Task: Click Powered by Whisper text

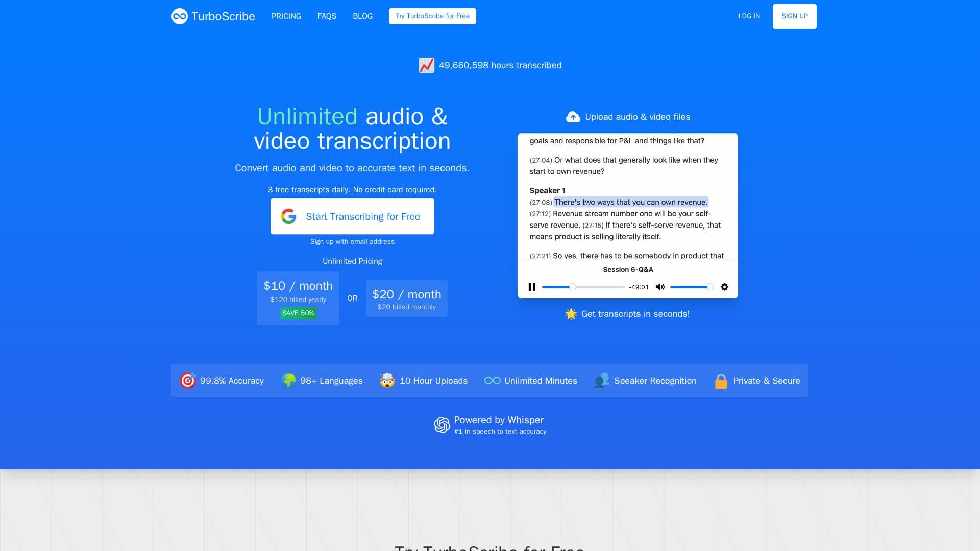Action: click(x=499, y=420)
